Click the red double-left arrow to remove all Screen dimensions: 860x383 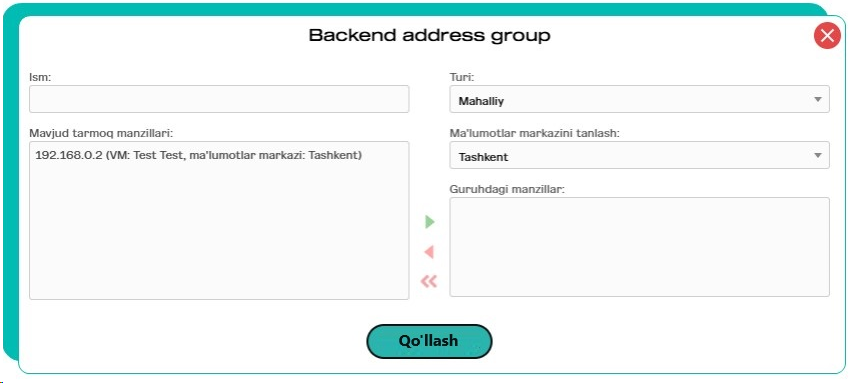coord(429,281)
